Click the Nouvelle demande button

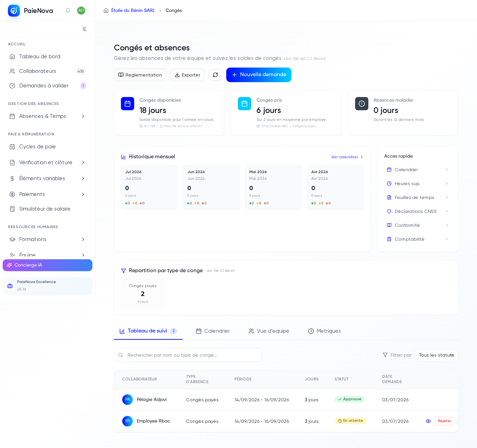(x=259, y=75)
